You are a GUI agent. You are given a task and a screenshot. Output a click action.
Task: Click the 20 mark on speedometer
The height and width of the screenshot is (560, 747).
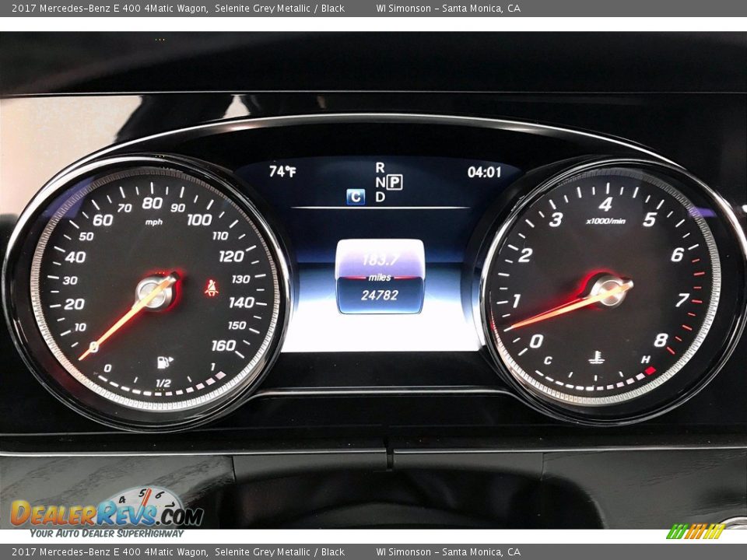(x=75, y=304)
